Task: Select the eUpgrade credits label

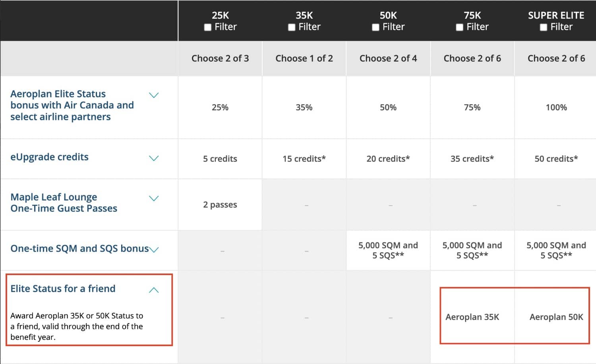Action: [49, 157]
